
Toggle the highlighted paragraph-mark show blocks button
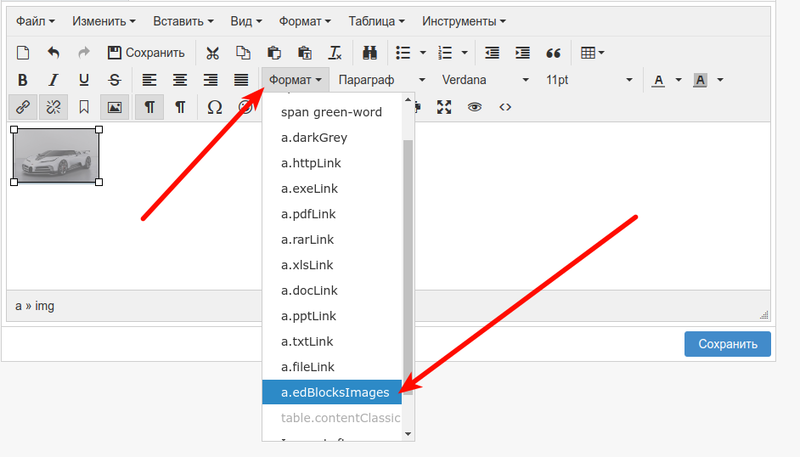[x=149, y=107]
